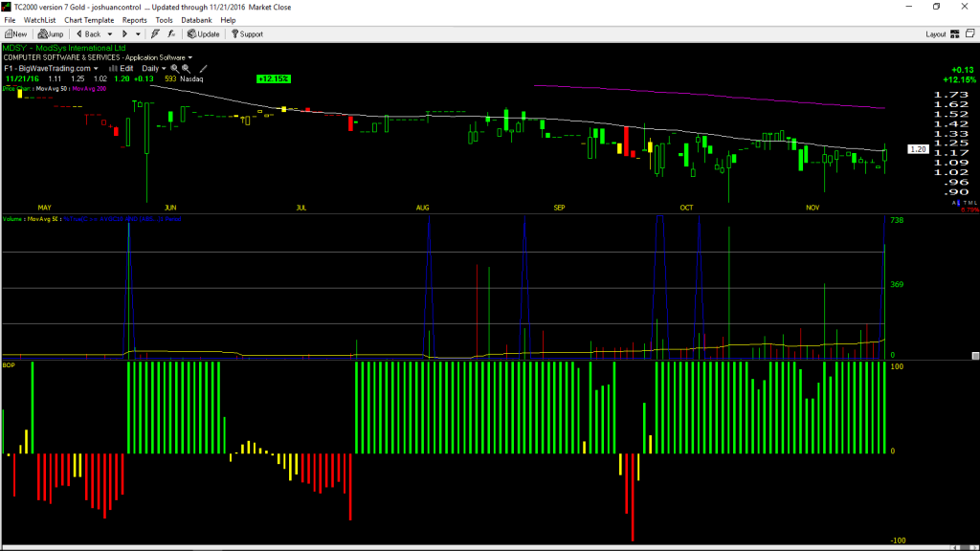Open the WatchList menu
The image size is (980, 551).
(x=39, y=20)
